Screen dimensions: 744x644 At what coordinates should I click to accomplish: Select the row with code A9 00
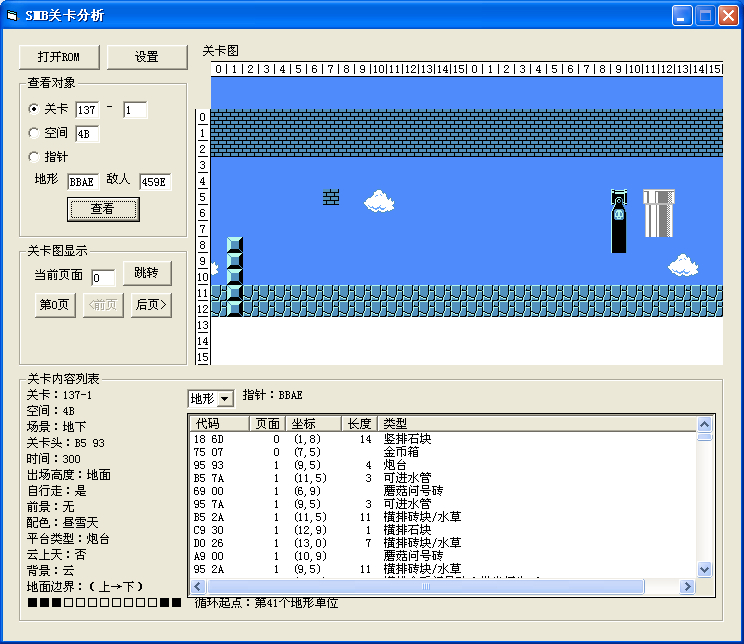click(443, 556)
